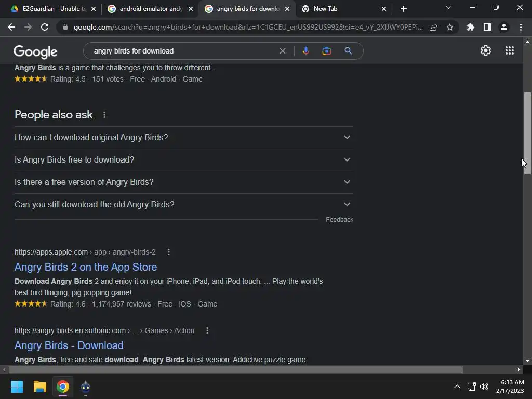Close the E2Guardian tab
Screen dimensions: 532x399
tap(94, 9)
